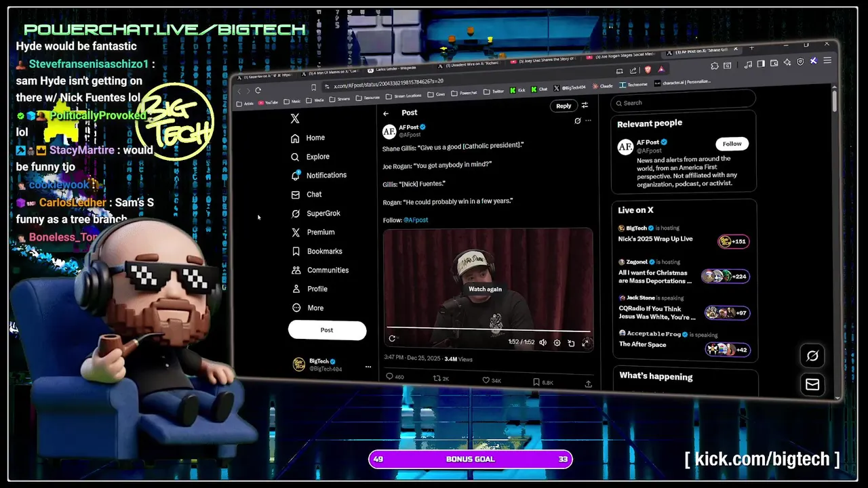This screenshot has width=868, height=488.
Task: Open Nick's 2025 Wrap Up Live space
Action: pyautogui.click(x=684, y=236)
